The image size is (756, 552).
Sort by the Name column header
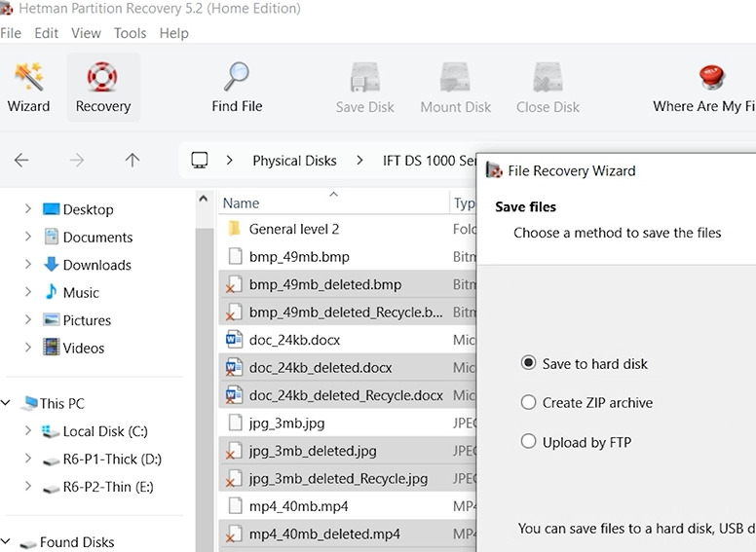[333, 202]
